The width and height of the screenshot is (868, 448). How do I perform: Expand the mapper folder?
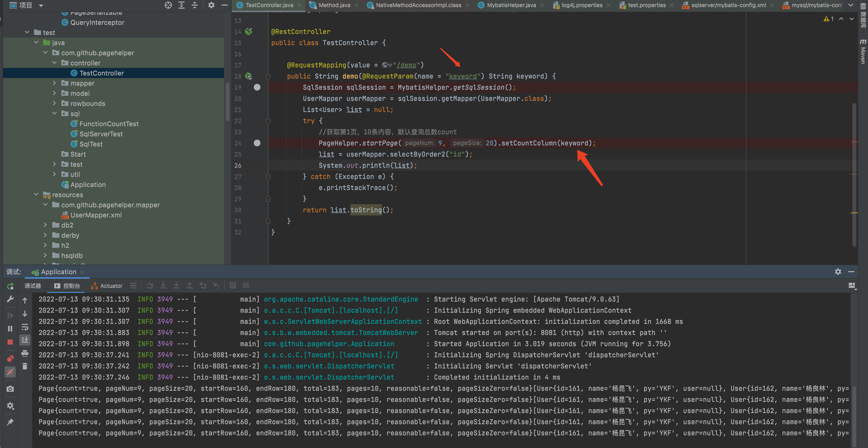pyautogui.click(x=54, y=83)
